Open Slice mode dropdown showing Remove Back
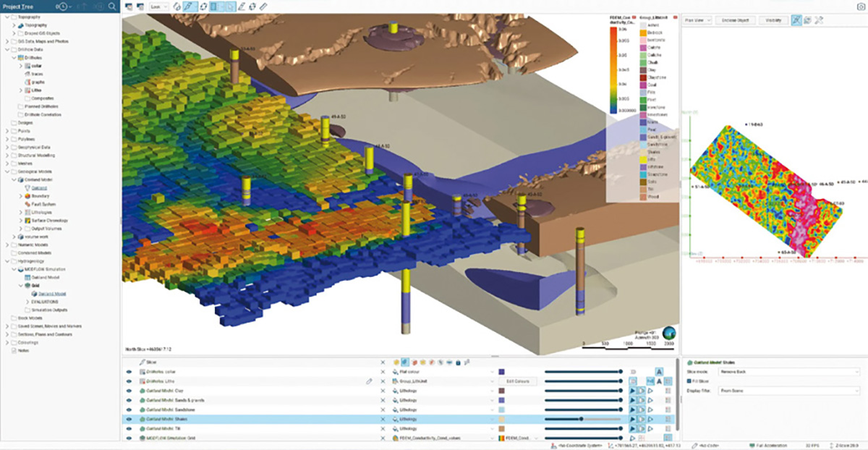This screenshot has width=868, height=450. [x=790, y=371]
